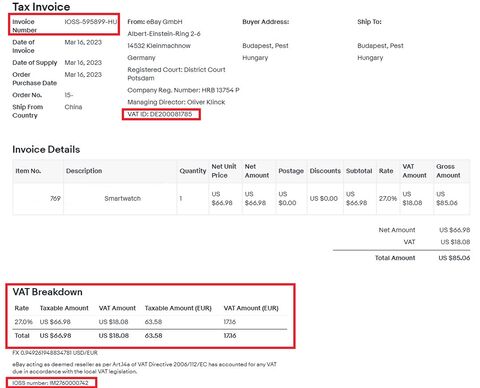The width and height of the screenshot is (480, 388).
Task: Click "Managing Director: Oliver Klinck" line
Action: [x=176, y=102]
